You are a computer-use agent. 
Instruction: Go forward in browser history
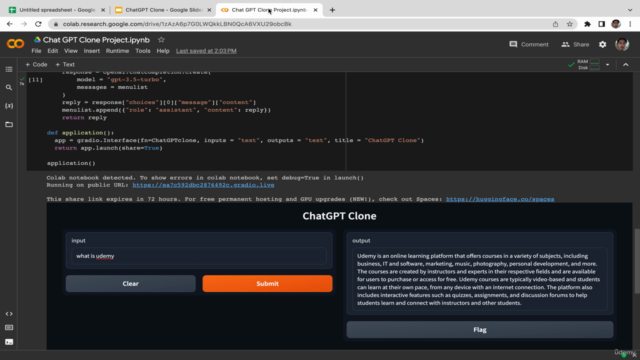(x=24, y=24)
